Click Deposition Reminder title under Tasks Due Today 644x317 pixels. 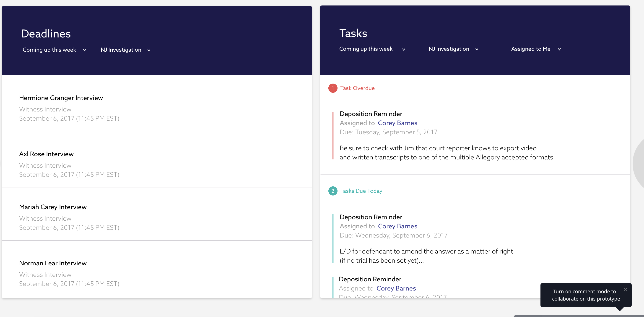pos(371,217)
